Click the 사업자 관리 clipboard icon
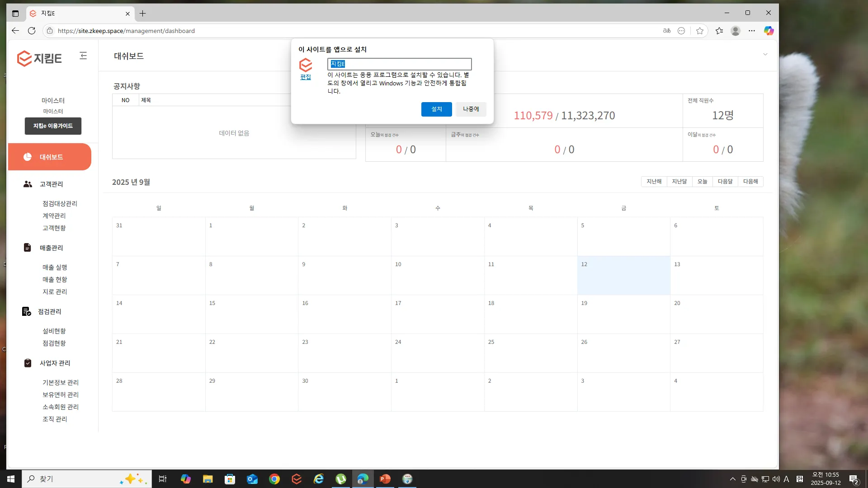This screenshot has height=488, width=868. (28, 363)
